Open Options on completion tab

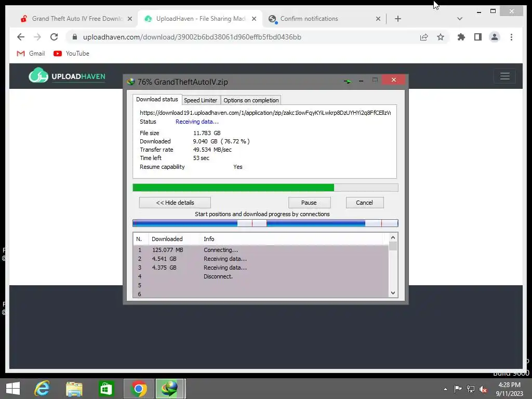click(x=251, y=100)
